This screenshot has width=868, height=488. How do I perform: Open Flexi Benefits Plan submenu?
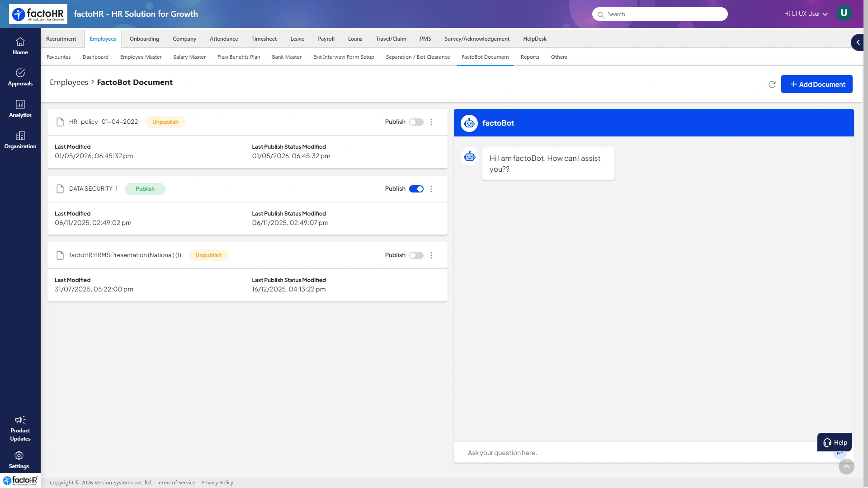click(239, 57)
